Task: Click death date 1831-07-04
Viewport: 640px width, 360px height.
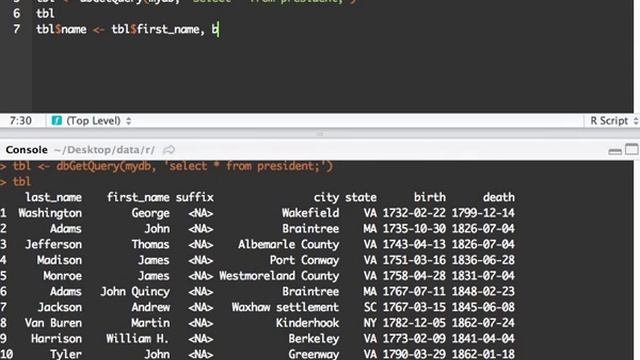Action: [483, 276]
